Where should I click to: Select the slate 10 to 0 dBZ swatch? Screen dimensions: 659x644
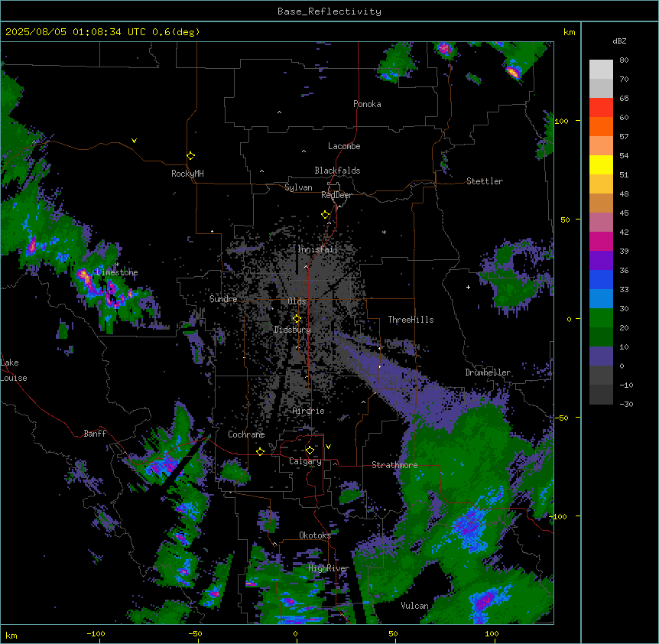coord(601,356)
